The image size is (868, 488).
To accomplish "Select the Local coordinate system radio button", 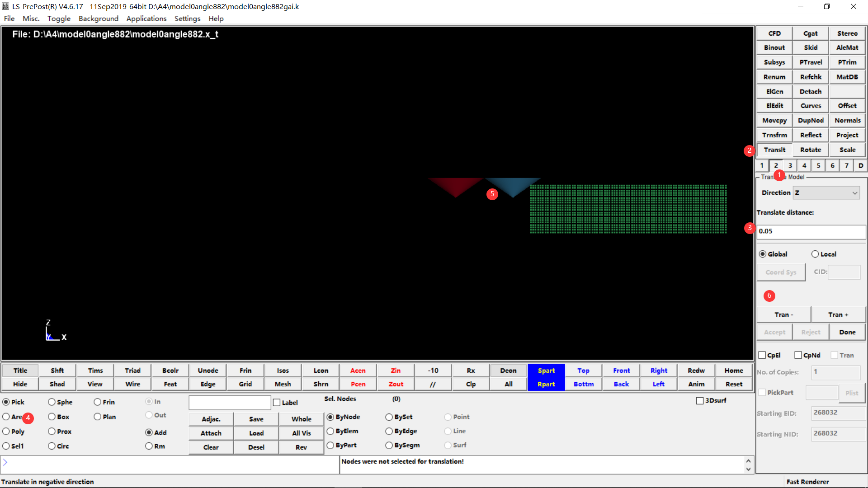I will 815,254.
